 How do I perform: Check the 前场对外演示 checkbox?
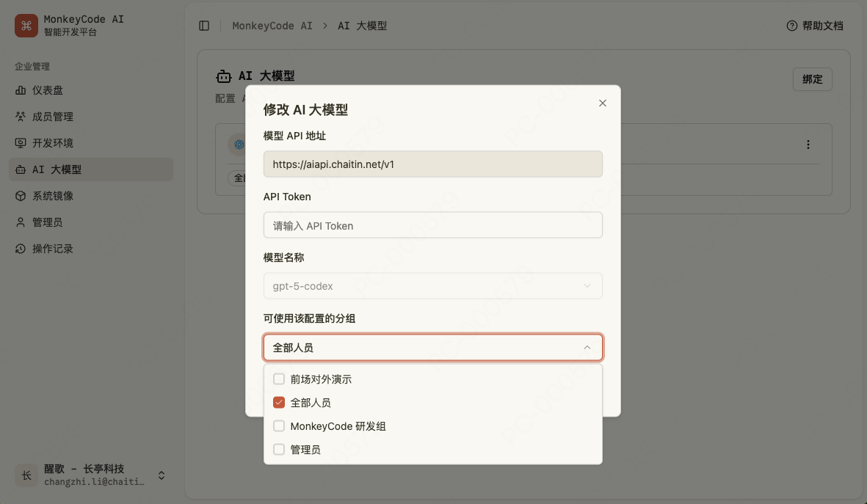[279, 379]
